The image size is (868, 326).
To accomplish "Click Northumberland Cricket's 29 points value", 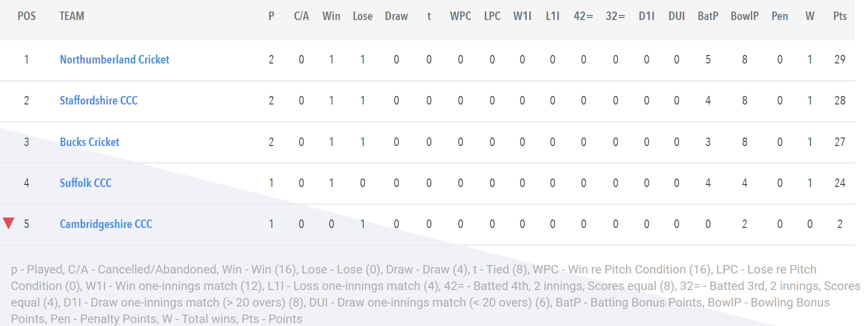I will [840, 59].
